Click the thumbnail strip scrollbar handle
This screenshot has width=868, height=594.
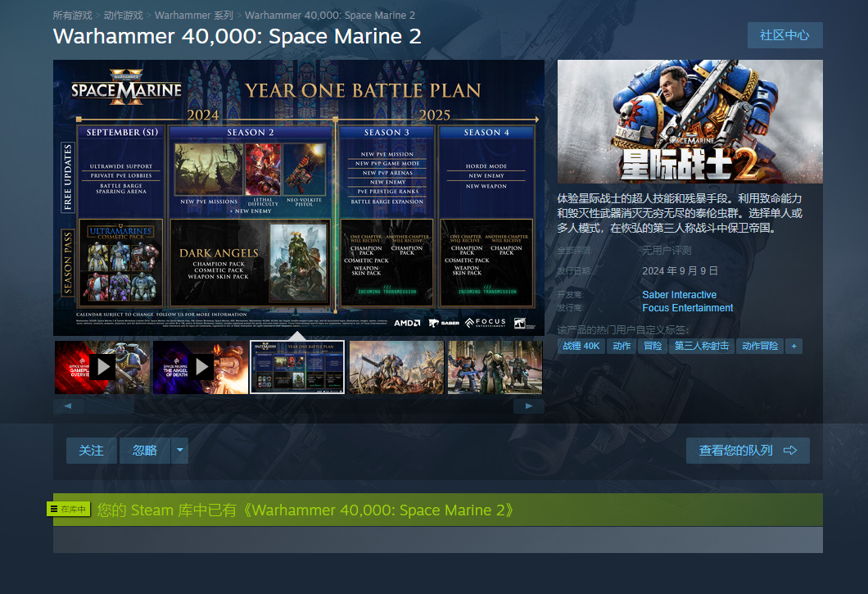pyautogui.click(x=110, y=406)
